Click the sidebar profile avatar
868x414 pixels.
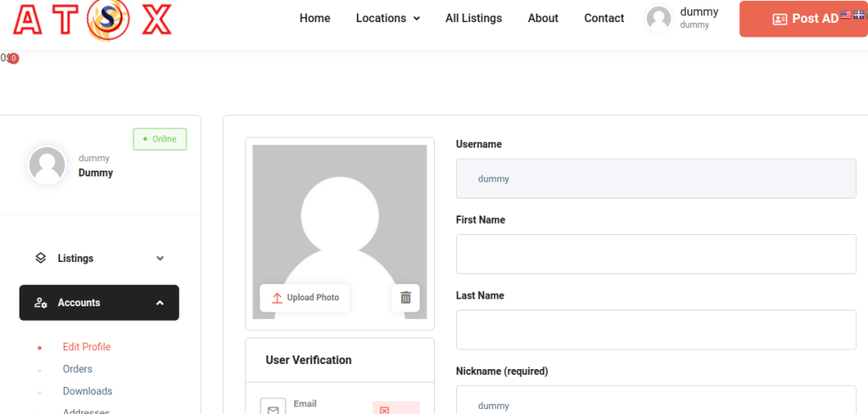47,165
